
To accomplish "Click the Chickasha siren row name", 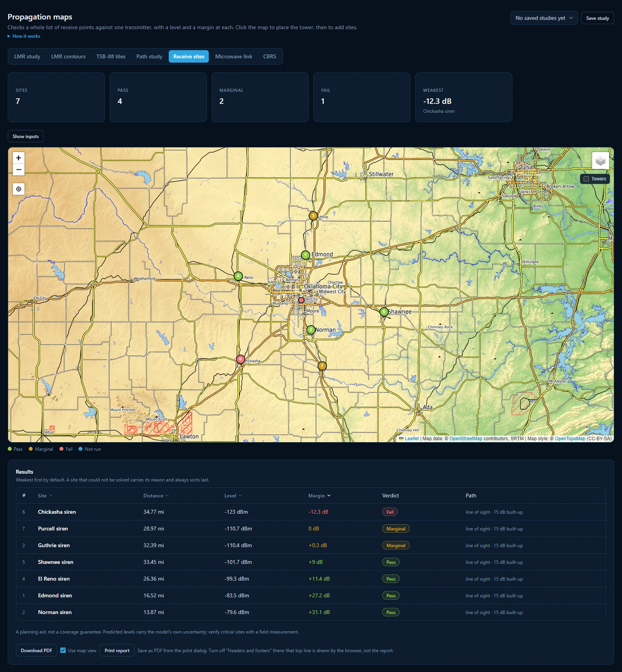I will (x=57, y=512).
